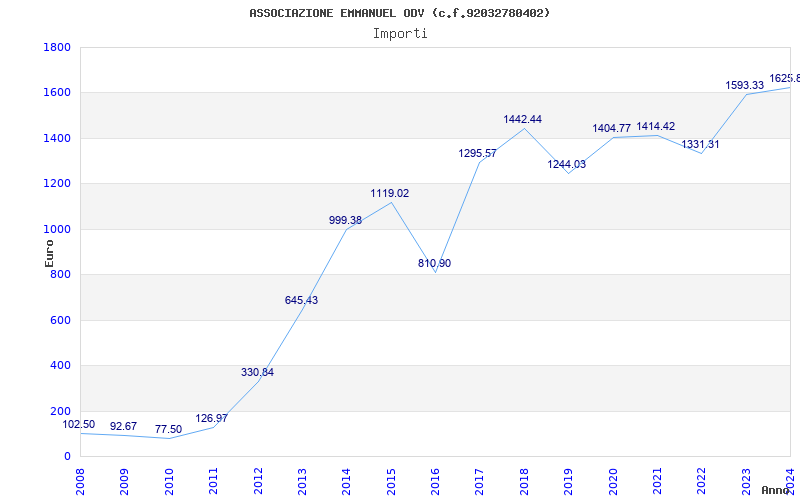Click the 2012 year tick label
Screen dimensions: 800x500
pyautogui.click(x=258, y=482)
